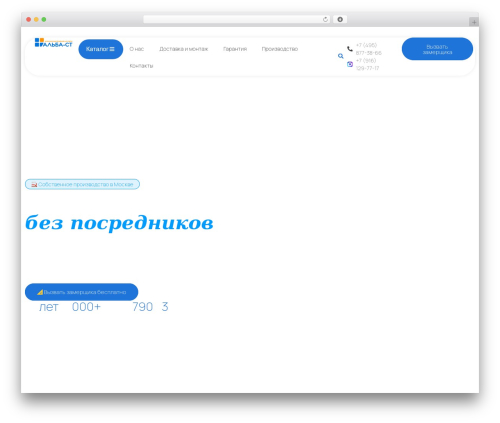The height and width of the screenshot is (423, 500).
Task: Click the purple messenger icon
Action: 350,64
